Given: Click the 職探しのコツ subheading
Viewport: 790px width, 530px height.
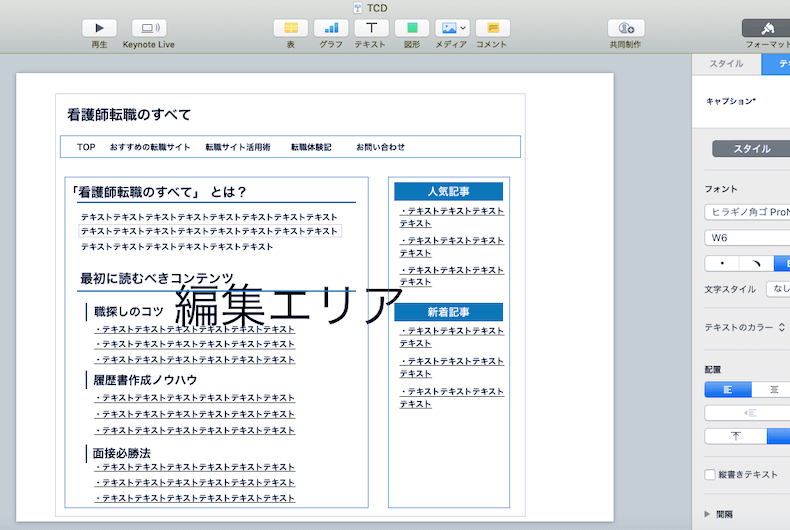Looking at the screenshot, I should (x=128, y=312).
